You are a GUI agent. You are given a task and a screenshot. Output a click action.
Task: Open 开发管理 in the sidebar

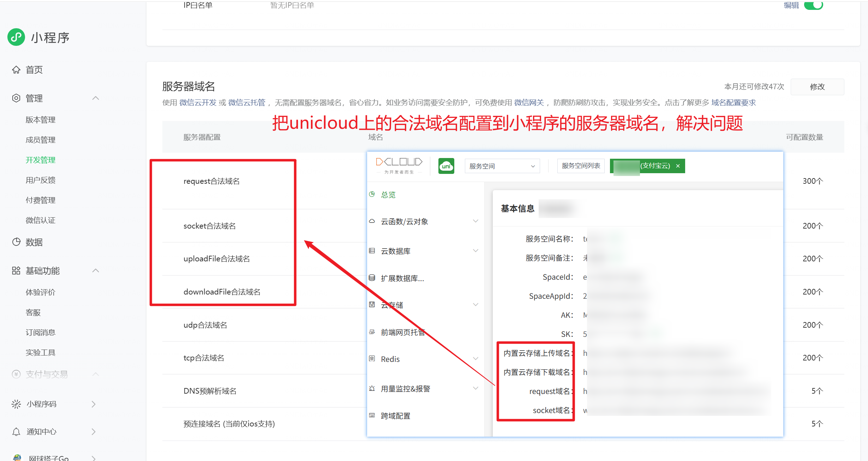[x=41, y=160]
